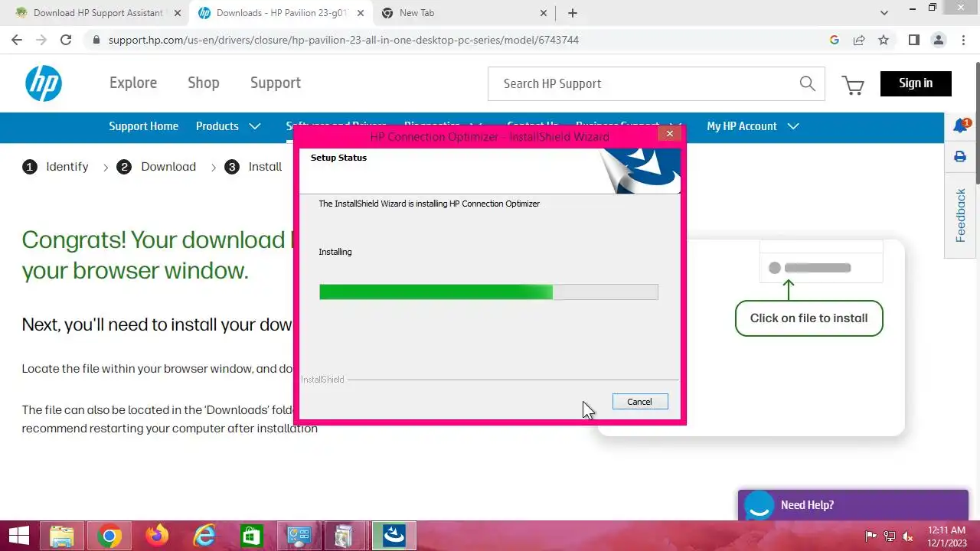Open the Chrome three-dot menu
This screenshot has height=551, width=980.
point(962,40)
